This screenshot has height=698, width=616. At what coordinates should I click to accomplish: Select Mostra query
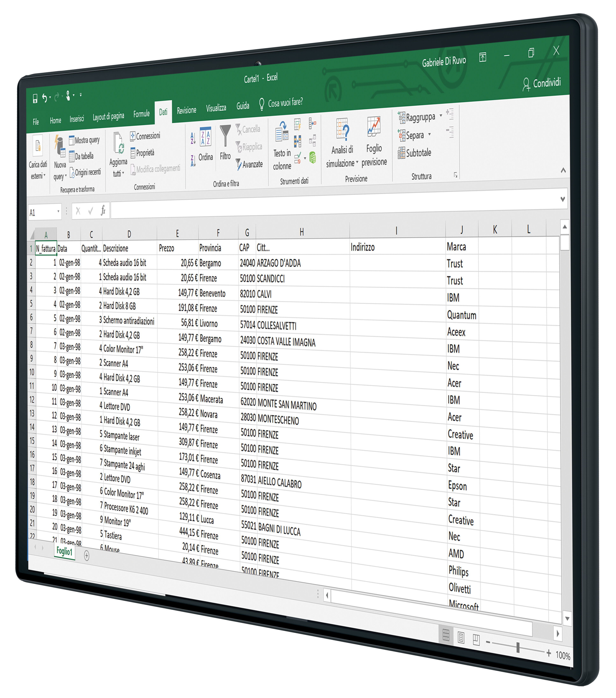click(84, 140)
